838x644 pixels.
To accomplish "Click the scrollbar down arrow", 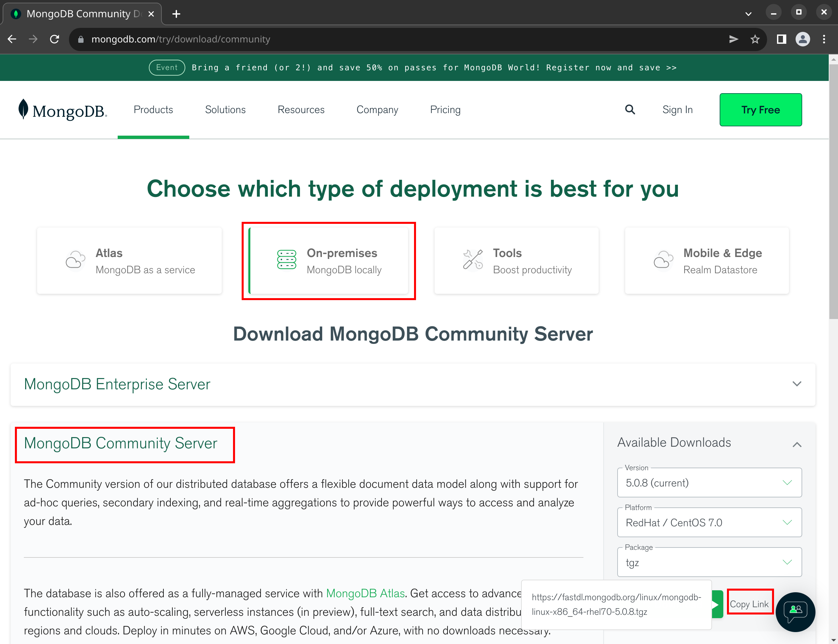I will [x=833, y=640].
